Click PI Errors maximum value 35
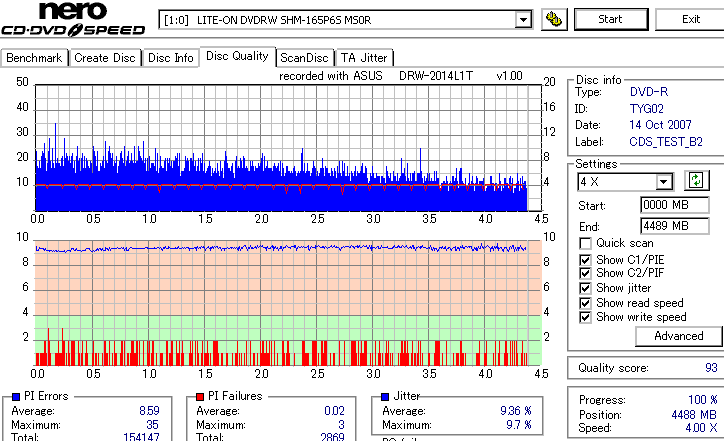The image size is (724, 441). 152,425
